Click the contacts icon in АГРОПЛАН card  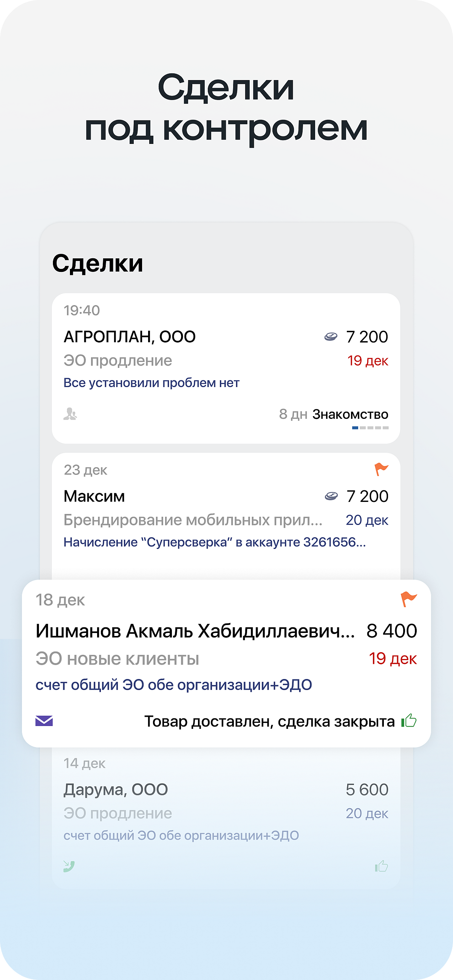click(x=70, y=414)
